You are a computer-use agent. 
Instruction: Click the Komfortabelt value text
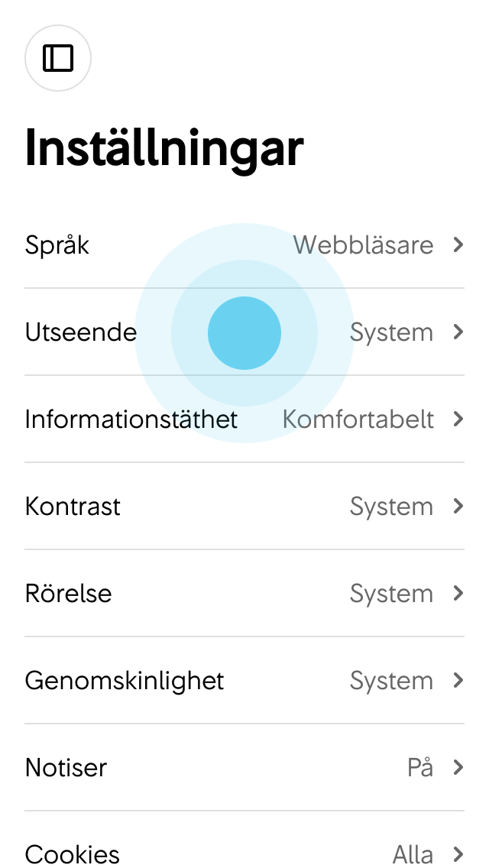click(x=358, y=419)
